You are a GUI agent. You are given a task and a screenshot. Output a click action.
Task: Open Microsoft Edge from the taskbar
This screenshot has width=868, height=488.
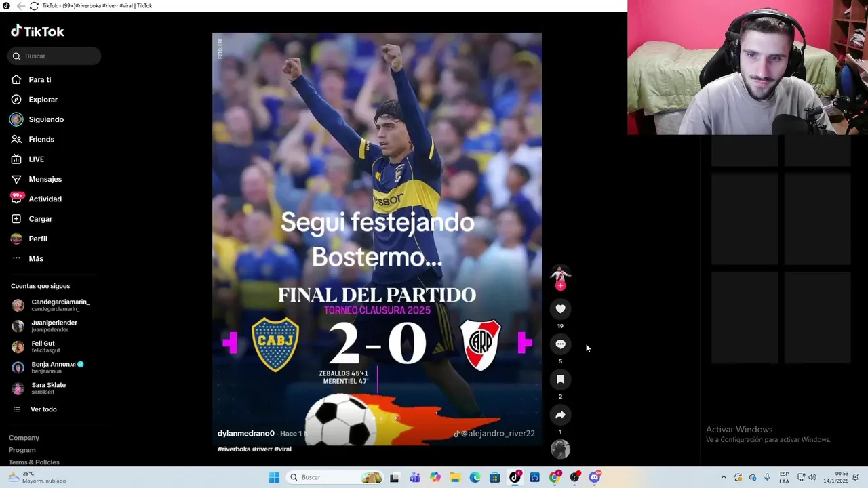click(x=475, y=477)
